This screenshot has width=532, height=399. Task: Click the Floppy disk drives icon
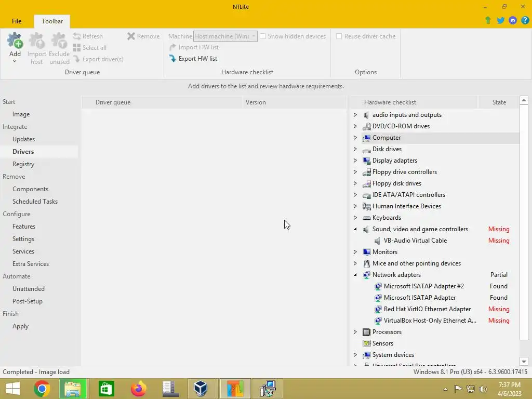click(366, 183)
